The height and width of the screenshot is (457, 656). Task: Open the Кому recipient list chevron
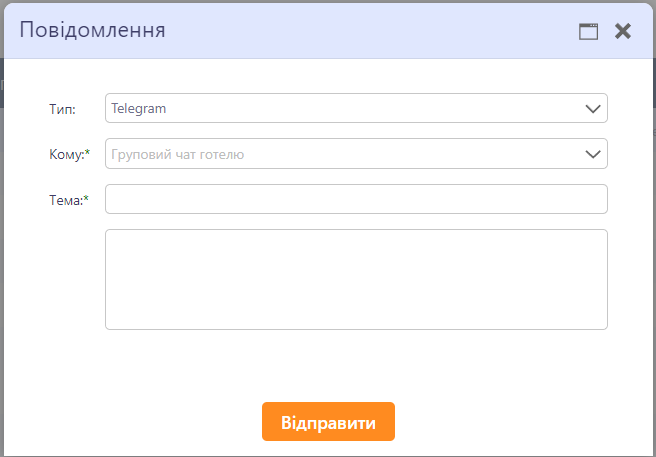(x=593, y=154)
